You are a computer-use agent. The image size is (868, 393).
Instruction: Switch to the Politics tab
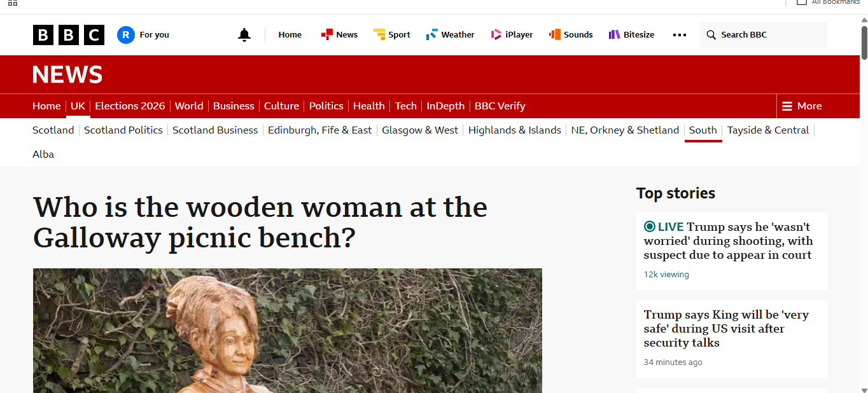[326, 106]
